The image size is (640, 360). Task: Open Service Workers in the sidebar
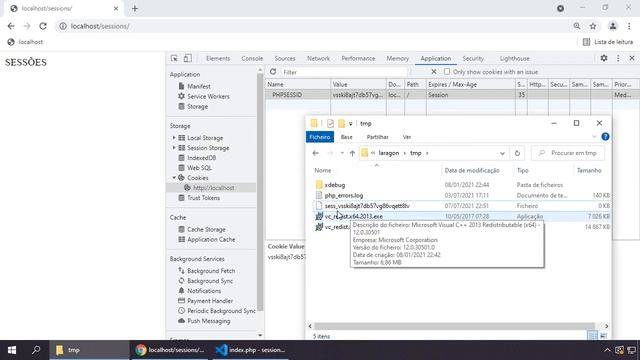(208, 96)
